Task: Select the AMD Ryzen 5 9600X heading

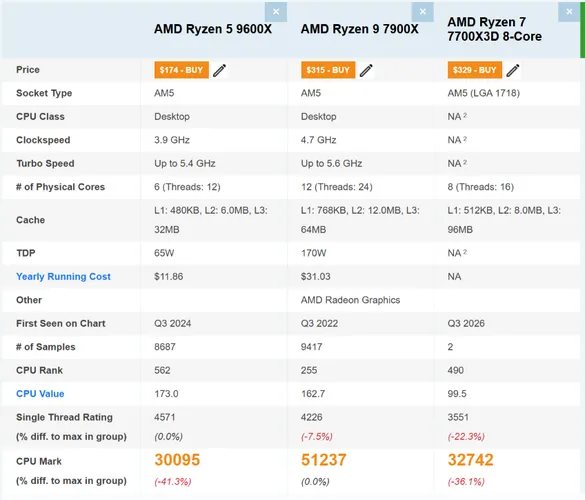Action: pos(213,29)
